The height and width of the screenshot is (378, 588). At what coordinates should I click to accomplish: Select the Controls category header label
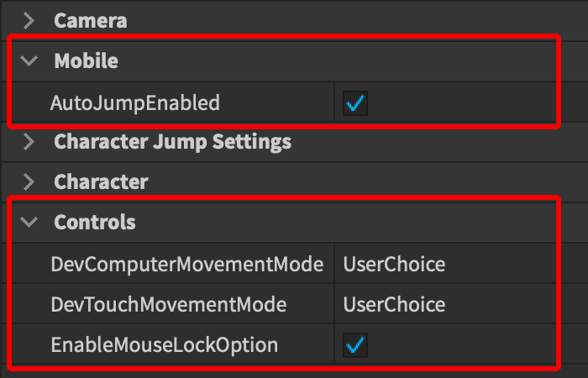pos(95,223)
